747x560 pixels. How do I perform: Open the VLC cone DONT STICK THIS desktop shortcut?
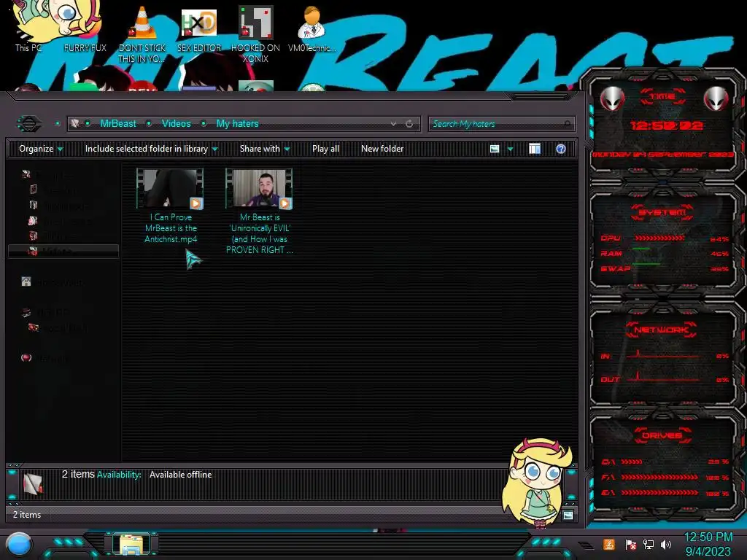[142, 34]
